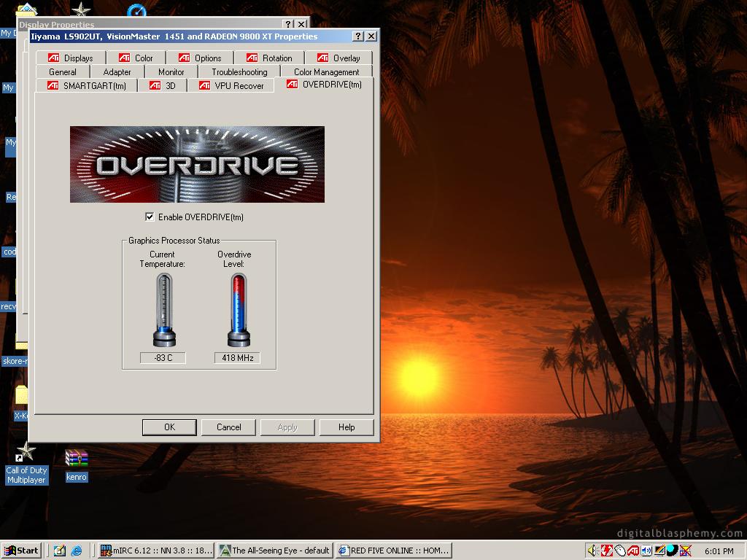Viewport: 747px width, 560px height.
Task: Open the Troubleshooting tab
Action: coord(239,72)
